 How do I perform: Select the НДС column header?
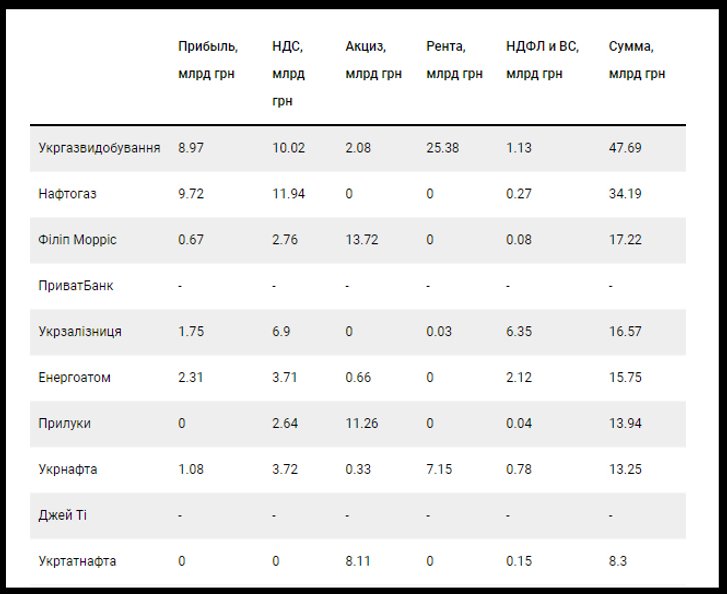(x=288, y=73)
